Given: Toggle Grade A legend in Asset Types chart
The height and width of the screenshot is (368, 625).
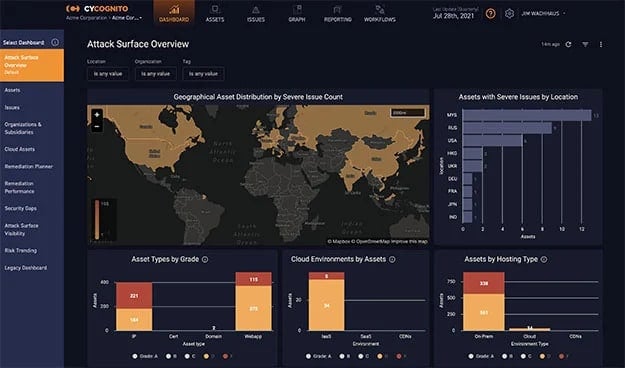Looking at the screenshot, I should click(x=145, y=356).
